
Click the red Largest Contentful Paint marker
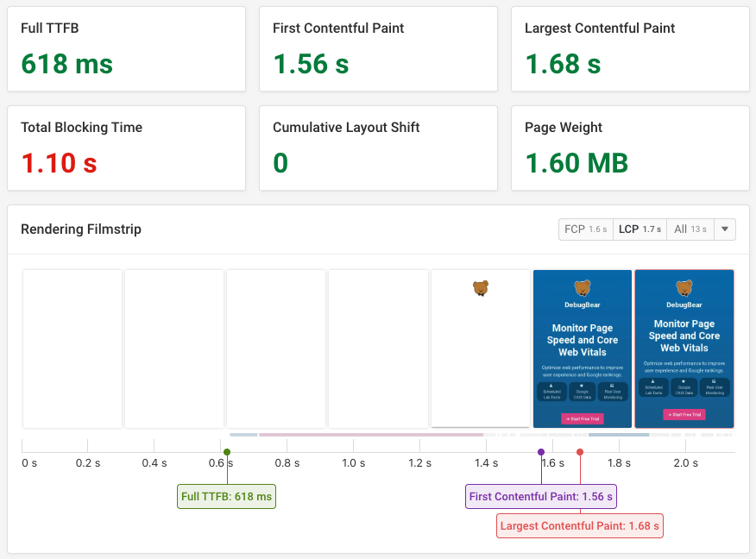tap(580, 451)
